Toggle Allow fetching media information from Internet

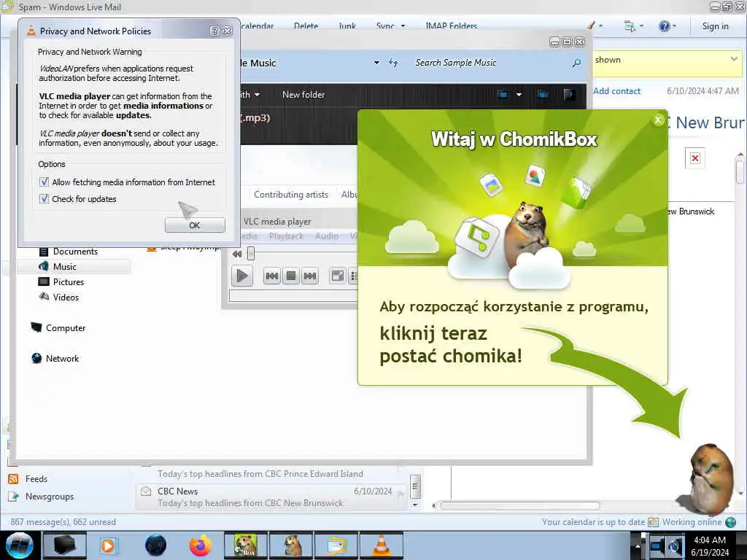(x=44, y=182)
